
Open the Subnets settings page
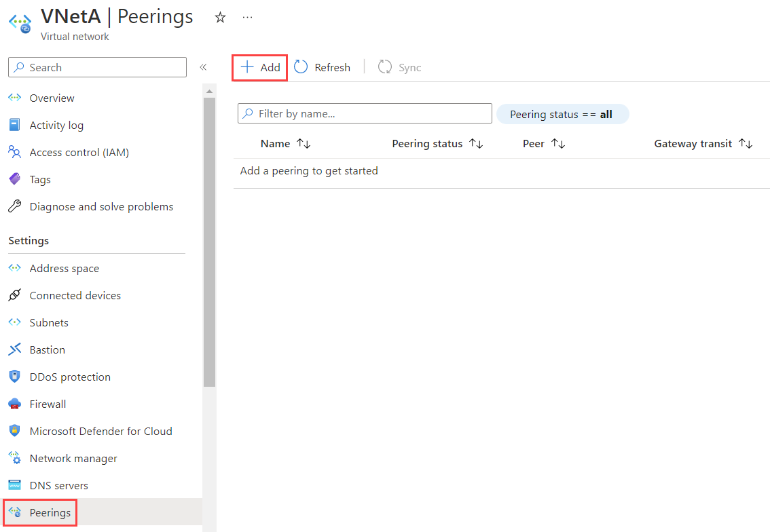pyautogui.click(x=49, y=322)
